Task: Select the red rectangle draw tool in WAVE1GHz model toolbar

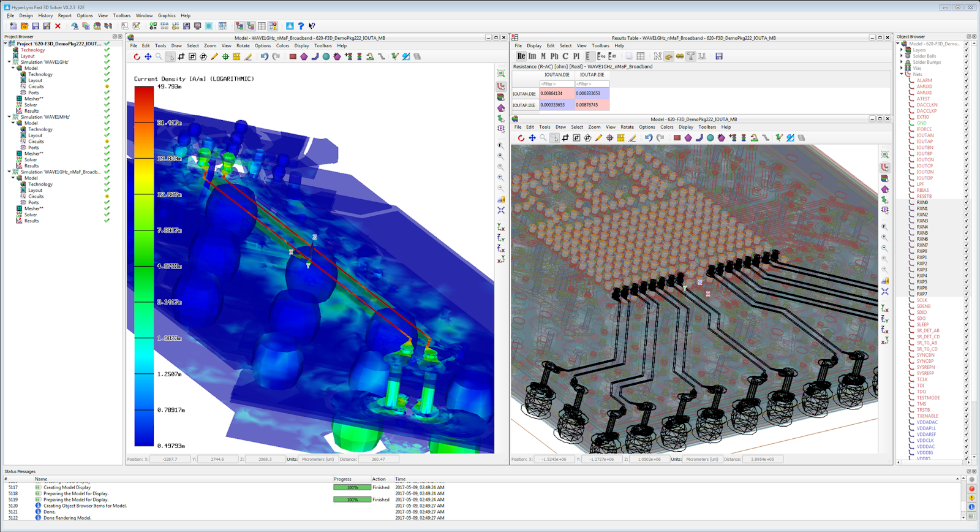Action: click(293, 56)
